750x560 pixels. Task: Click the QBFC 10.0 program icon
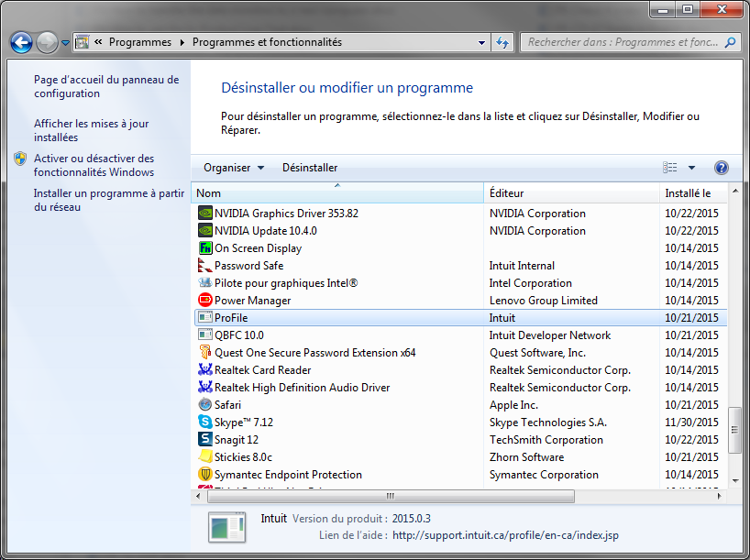point(205,335)
